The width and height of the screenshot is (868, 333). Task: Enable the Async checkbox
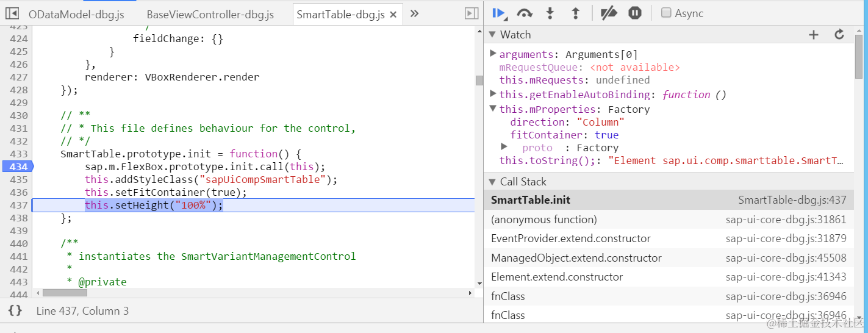click(x=667, y=13)
